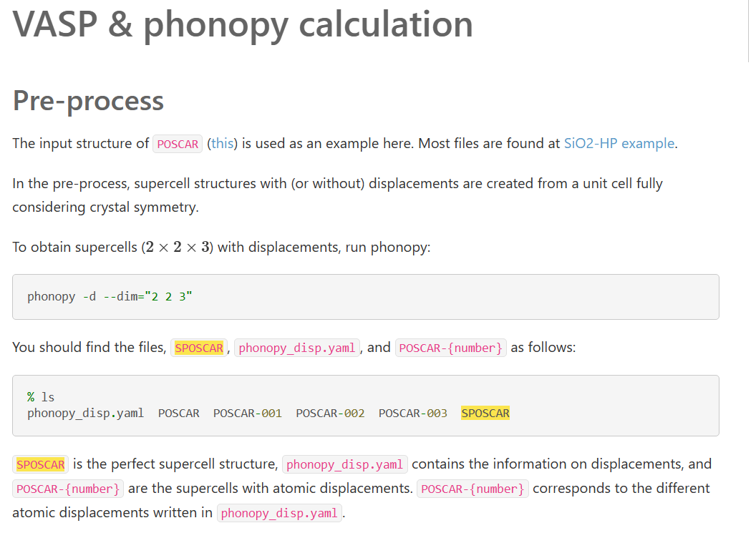The image size is (756, 533).
Task: Click the POSCAR code label before 'this' link
Action: tap(178, 144)
